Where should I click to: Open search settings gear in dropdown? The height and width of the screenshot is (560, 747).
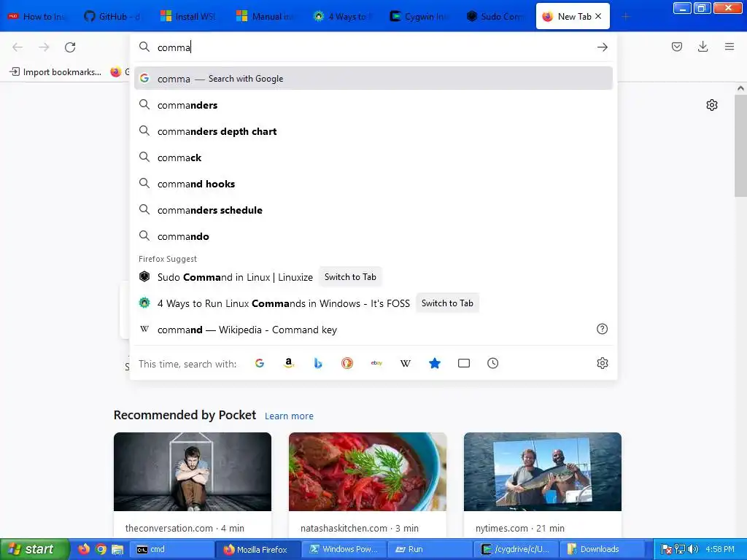(x=602, y=363)
